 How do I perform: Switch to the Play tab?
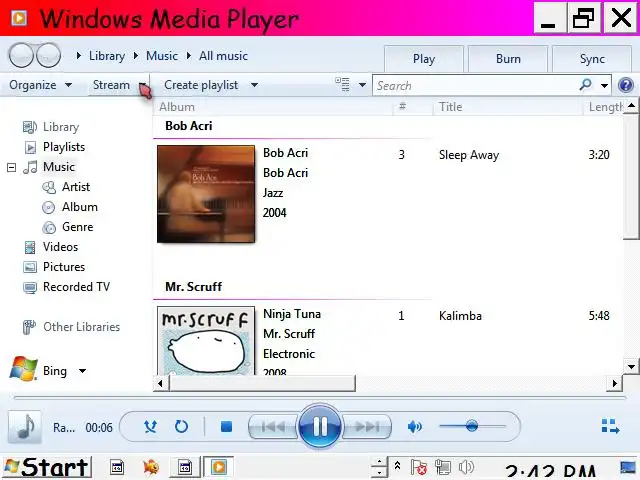click(x=424, y=59)
